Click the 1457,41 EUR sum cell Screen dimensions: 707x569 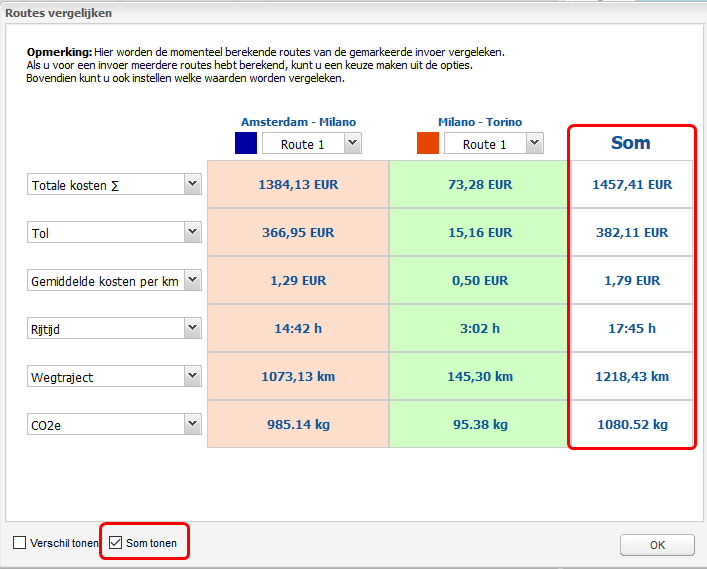(632, 184)
